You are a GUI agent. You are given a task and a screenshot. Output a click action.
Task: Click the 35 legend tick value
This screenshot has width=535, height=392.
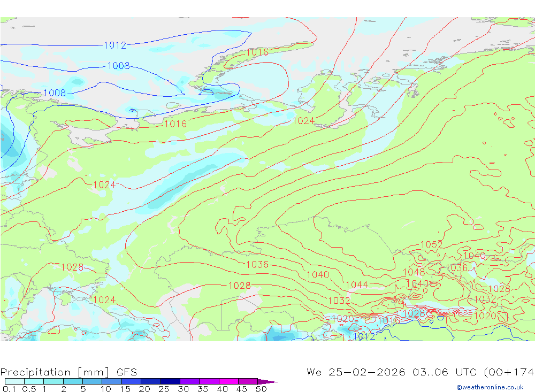click(x=203, y=389)
